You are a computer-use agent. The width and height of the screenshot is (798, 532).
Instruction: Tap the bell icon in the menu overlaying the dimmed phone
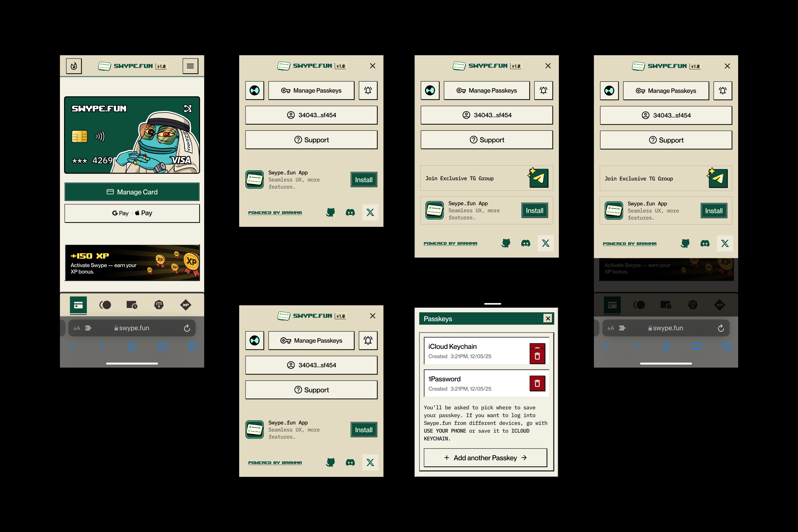coord(723,91)
